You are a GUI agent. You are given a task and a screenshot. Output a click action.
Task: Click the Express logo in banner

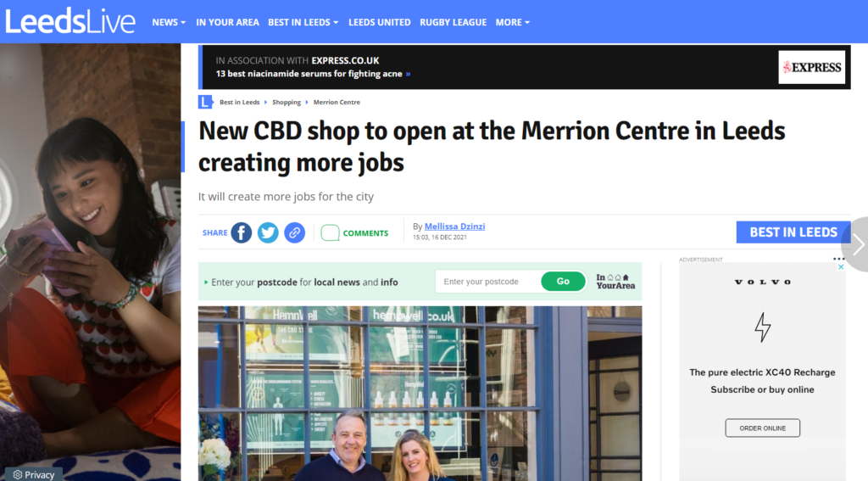pos(811,67)
